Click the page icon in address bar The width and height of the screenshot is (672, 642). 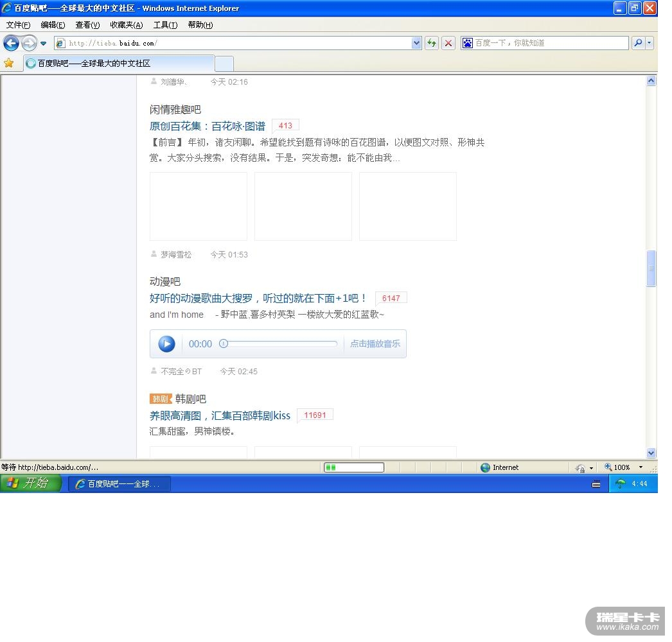coord(60,43)
